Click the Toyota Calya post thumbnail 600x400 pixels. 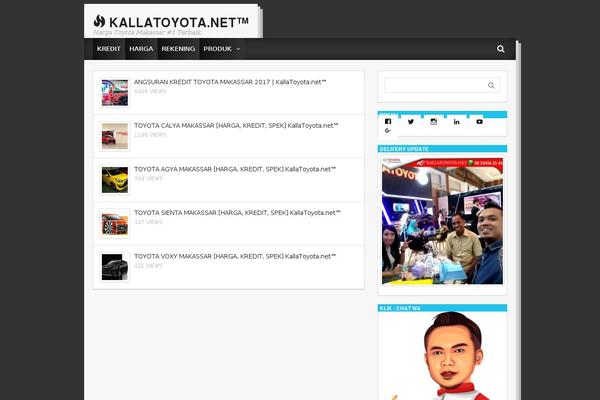click(115, 136)
